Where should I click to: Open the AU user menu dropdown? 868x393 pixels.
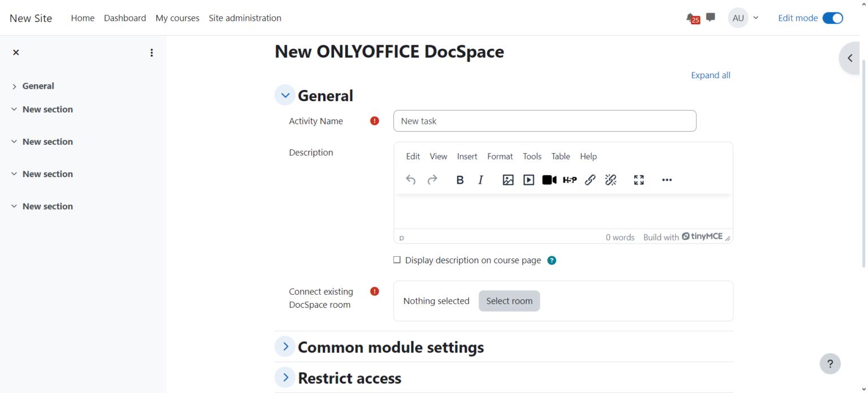click(744, 18)
